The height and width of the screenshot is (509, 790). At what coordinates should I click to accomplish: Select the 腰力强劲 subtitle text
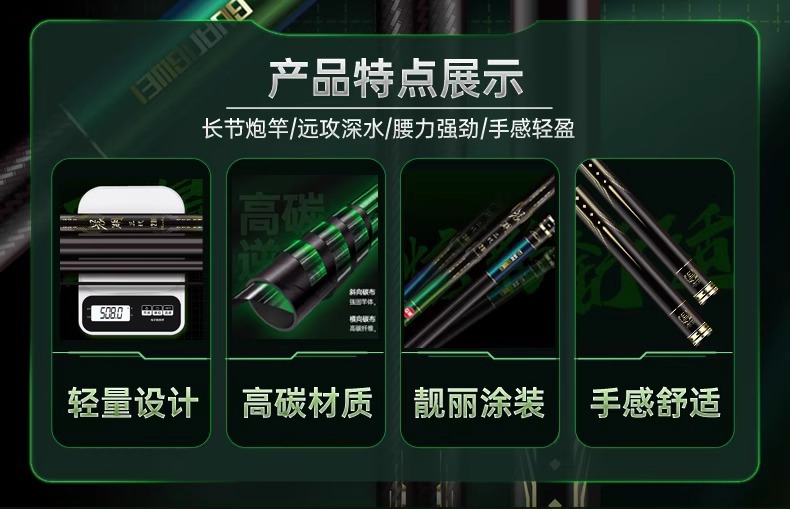(x=436, y=129)
